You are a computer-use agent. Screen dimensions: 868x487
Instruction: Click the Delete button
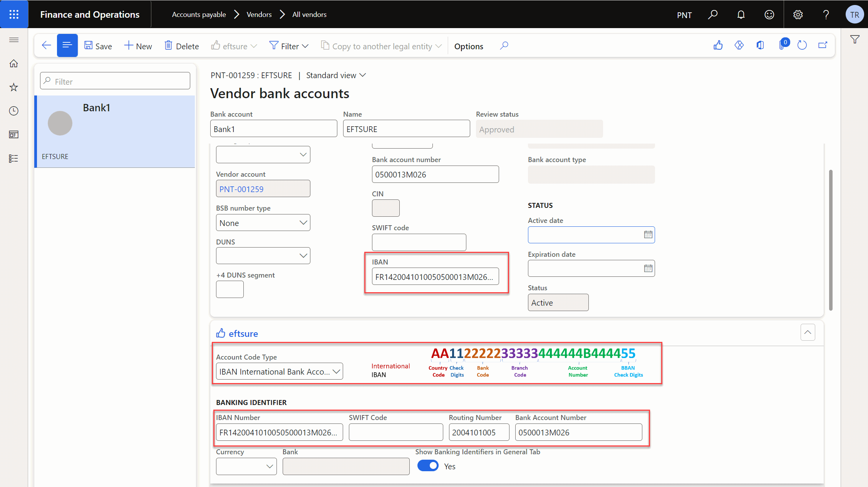[x=182, y=46]
